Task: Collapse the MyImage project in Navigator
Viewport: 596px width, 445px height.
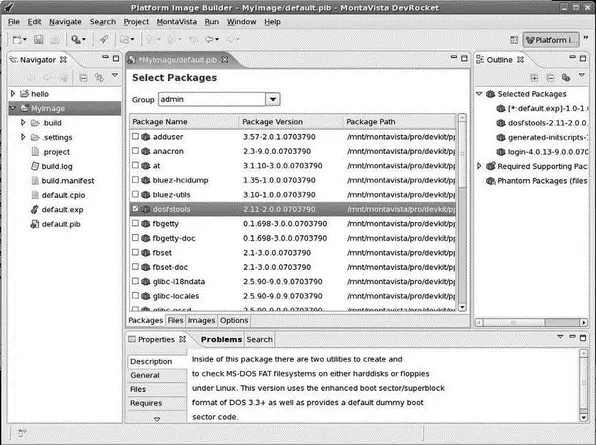Action: point(13,108)
